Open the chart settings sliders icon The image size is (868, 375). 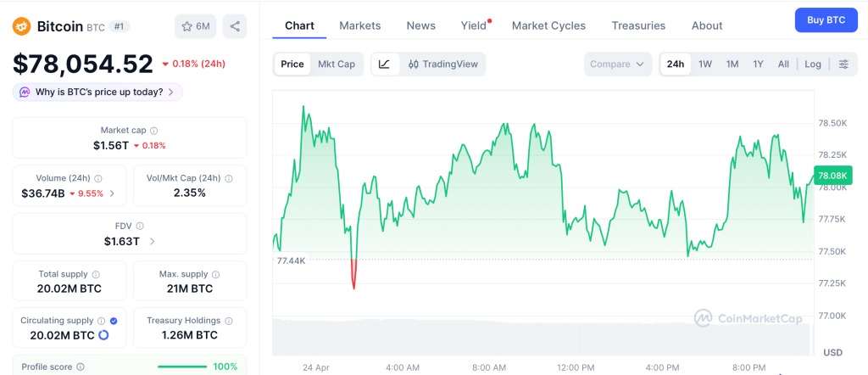point(843,64)
